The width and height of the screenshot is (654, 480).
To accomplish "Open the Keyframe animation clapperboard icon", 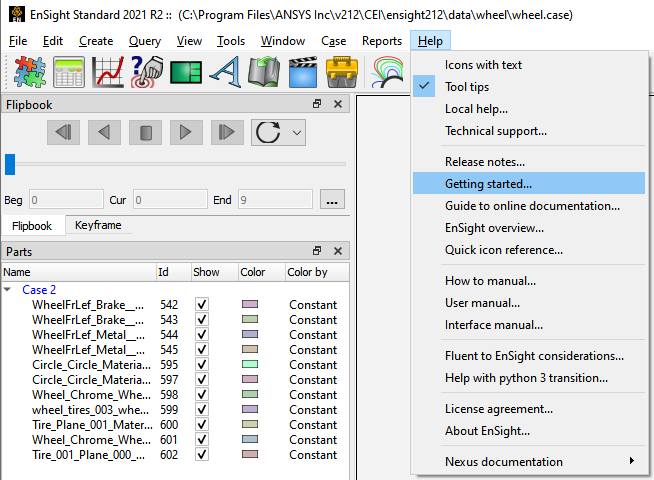I will tap(303, 72).
